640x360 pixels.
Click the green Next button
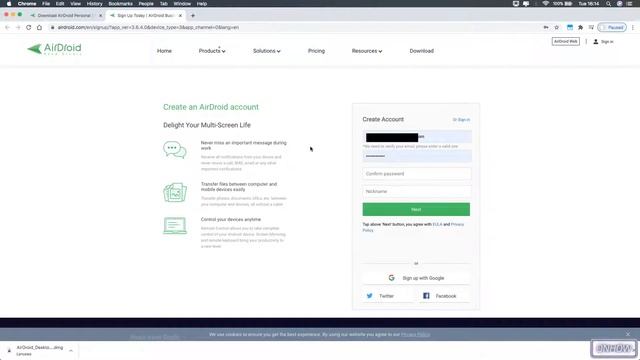coord(416,209)
